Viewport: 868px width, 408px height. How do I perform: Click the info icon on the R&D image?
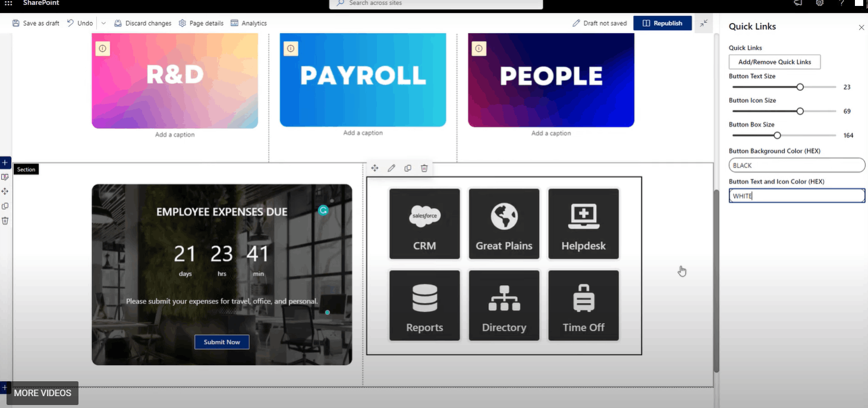(x=103, y=49)
